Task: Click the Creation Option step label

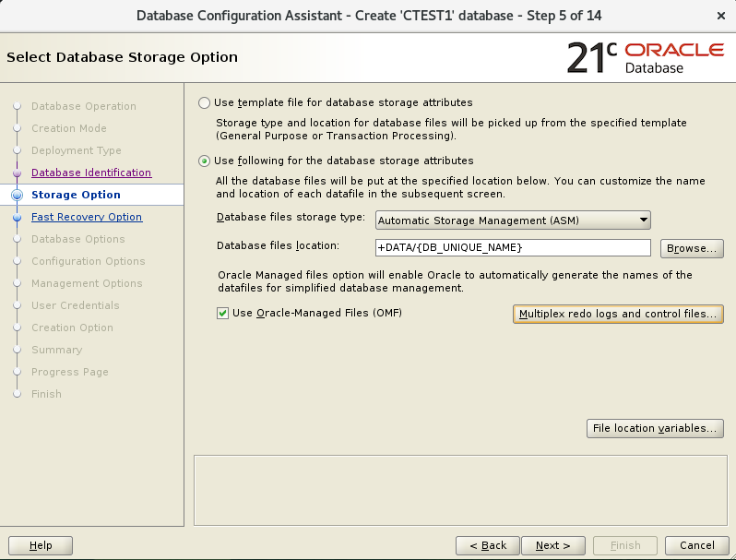Action: coord(72,328)
